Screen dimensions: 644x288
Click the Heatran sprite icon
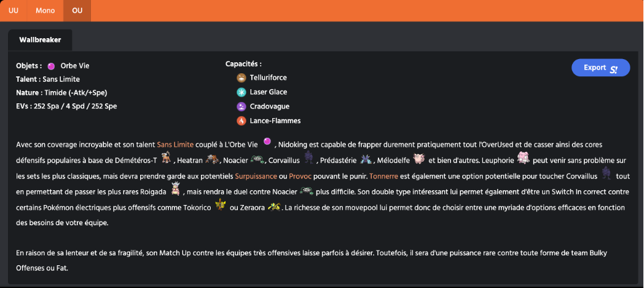pyautogui.click(x=212, y=159)
